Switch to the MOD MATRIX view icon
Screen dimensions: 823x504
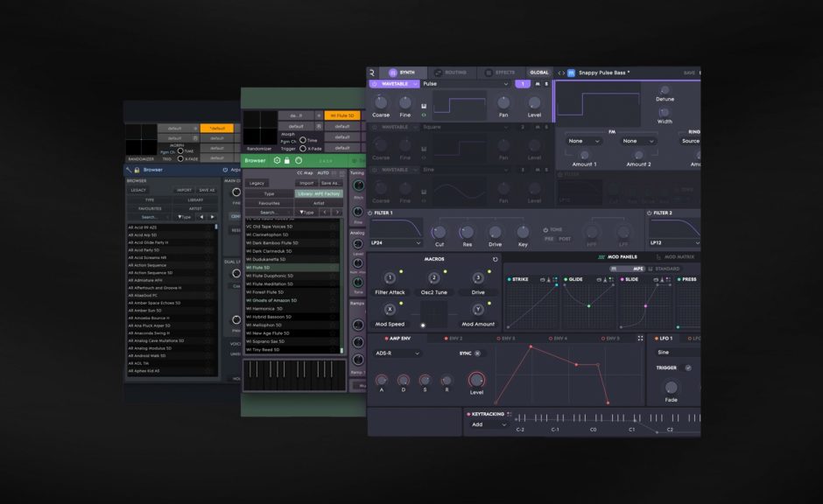[657, 256]
